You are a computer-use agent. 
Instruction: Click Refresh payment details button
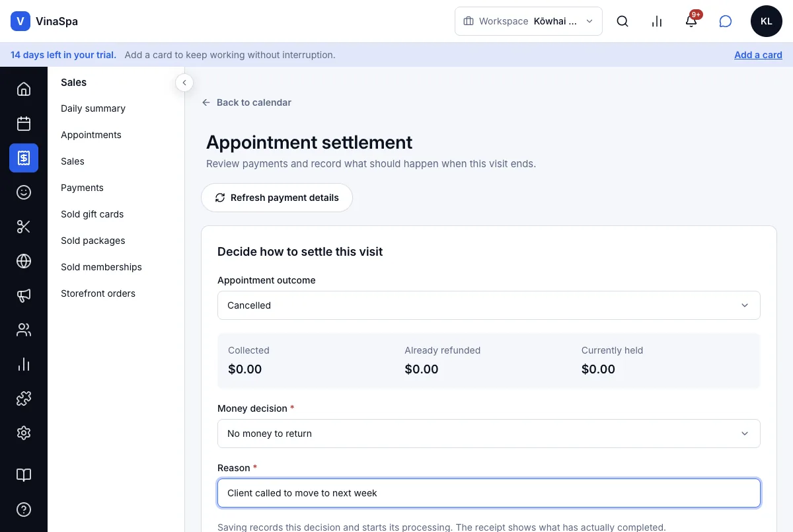[x=277, y=198]
